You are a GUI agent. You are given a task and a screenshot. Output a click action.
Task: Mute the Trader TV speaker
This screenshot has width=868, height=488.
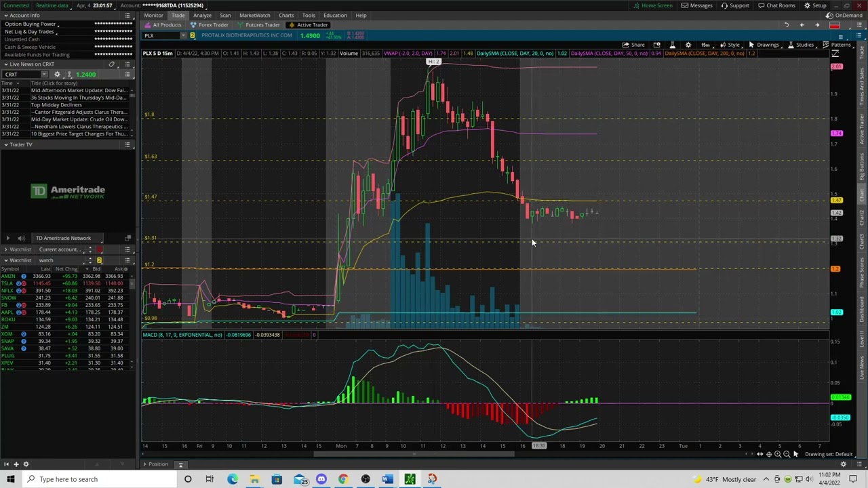coord(21,238)
